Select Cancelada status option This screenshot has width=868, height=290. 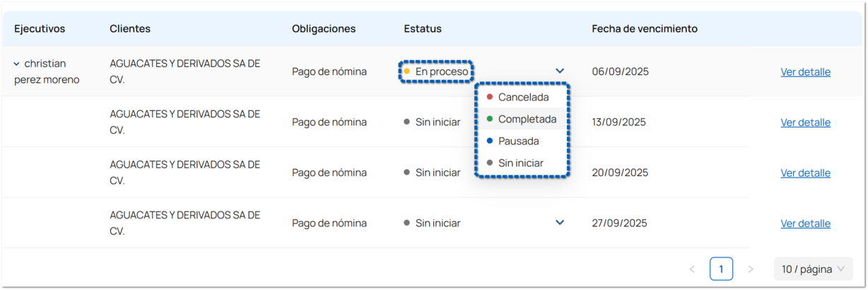pos(523,97)
